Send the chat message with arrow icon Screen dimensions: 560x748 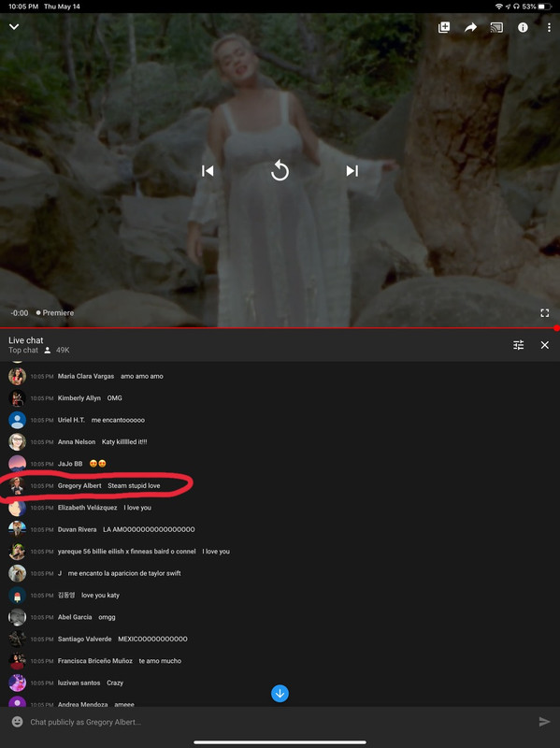544,722
